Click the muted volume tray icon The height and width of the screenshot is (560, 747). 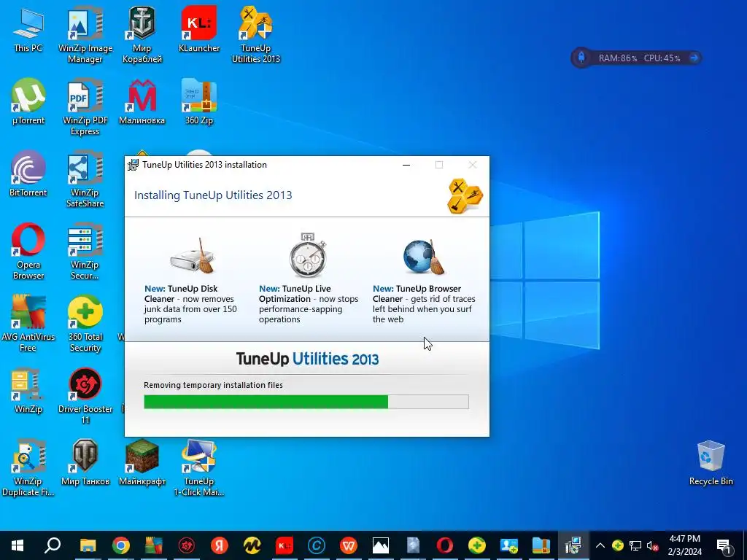click(x=653, y=545)
